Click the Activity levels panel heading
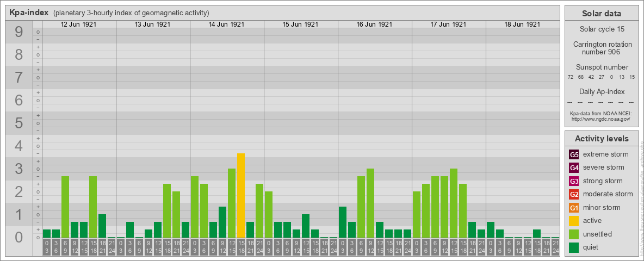 point(602,139)
